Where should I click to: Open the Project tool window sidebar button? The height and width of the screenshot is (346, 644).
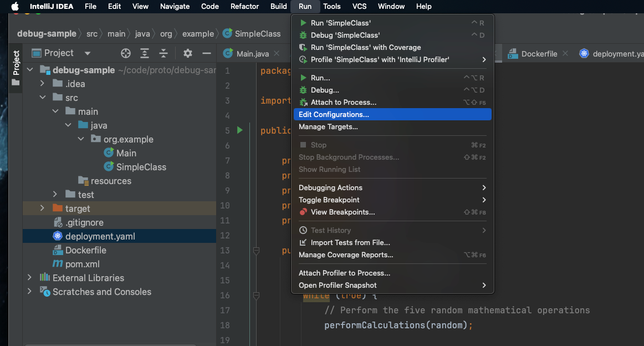coord(16,68)
